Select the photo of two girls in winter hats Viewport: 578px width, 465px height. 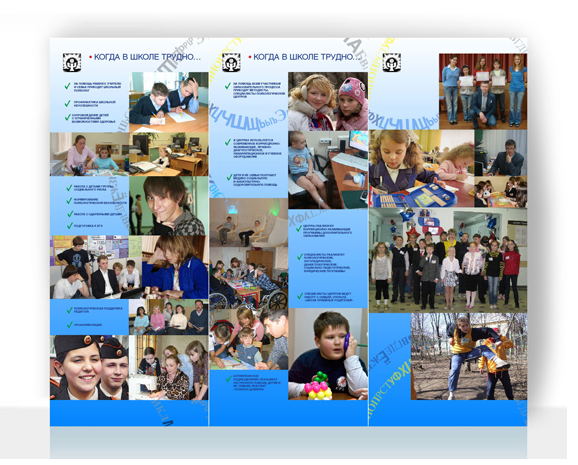(x=328, y=101)
